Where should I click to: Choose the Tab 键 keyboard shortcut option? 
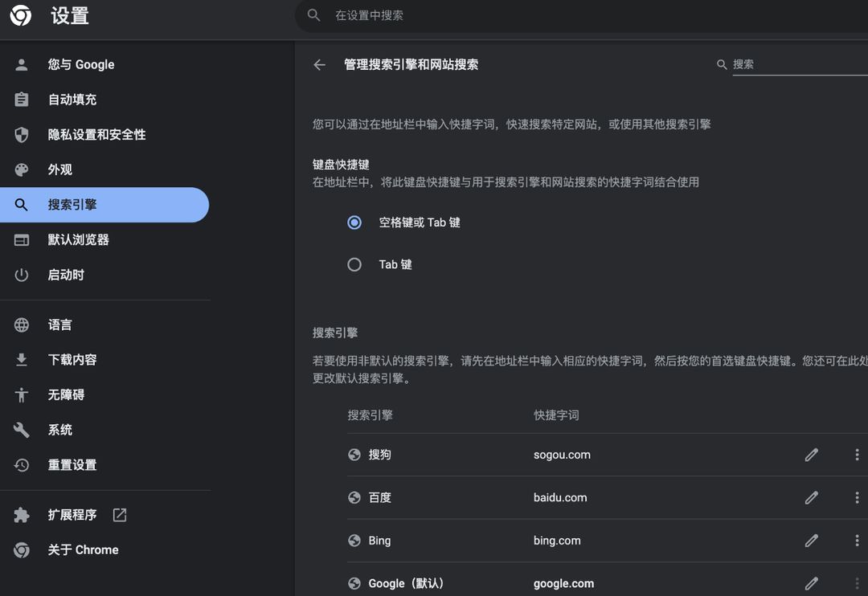tap(354, 264)
